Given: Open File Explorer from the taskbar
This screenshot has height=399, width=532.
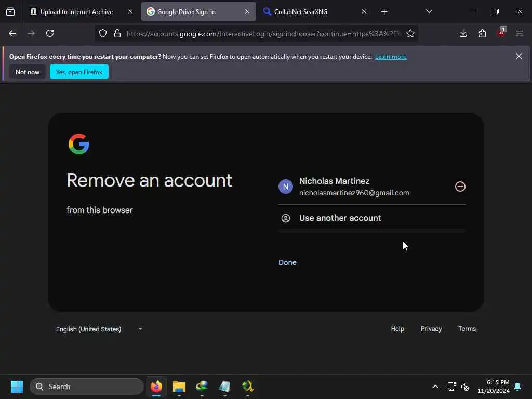Looking at the screenshot, I should point(179,387).
